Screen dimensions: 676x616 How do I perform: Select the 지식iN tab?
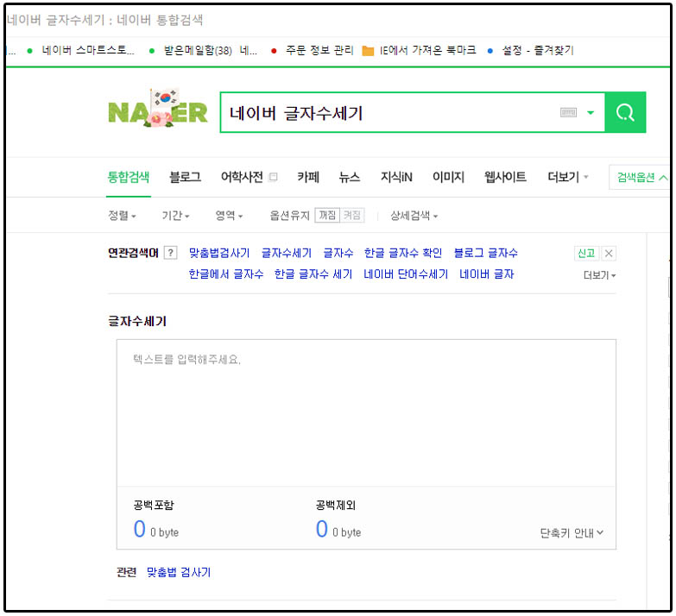click(396, 177)
